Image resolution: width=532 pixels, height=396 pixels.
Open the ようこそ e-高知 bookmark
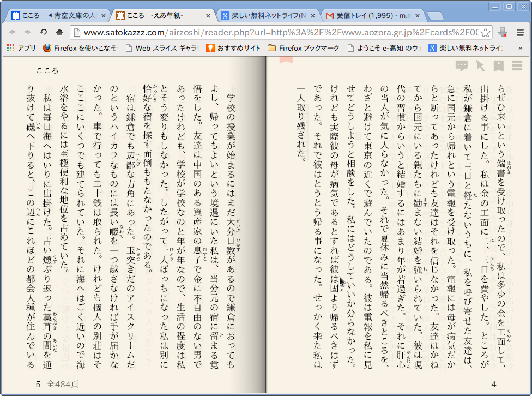pyautogui.click(x=384, y=48)
